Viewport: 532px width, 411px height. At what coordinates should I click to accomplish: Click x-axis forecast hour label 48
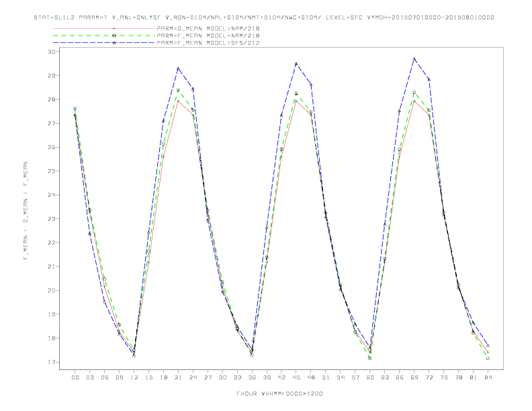click(x=311, y=377)
